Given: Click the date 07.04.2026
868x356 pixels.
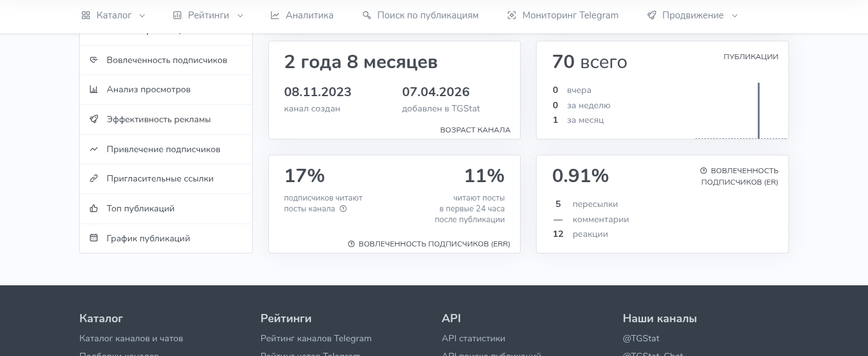Looking at the screenshot, I should click(x=436, y=92).
